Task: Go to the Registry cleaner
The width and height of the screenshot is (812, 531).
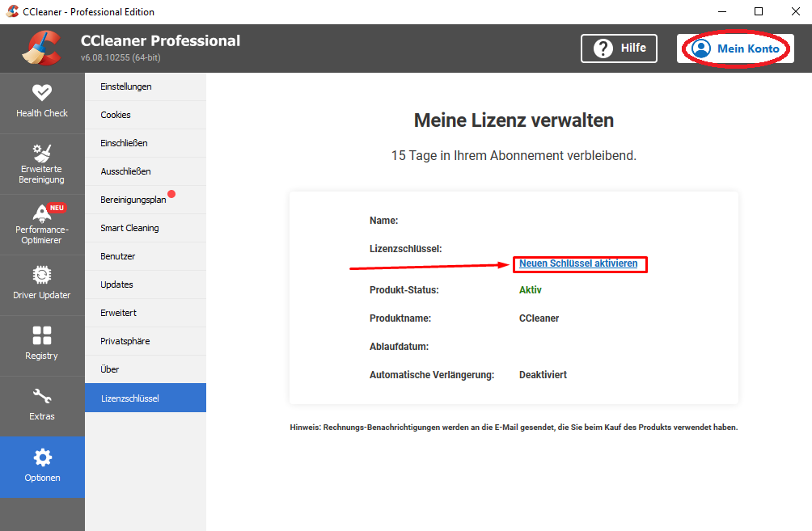Action: (x=42, y=346)
